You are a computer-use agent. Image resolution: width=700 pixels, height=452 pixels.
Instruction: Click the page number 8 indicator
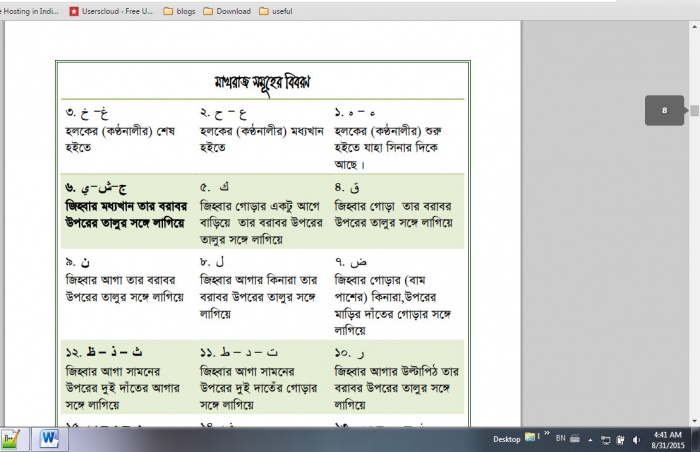tap(664, 110)
